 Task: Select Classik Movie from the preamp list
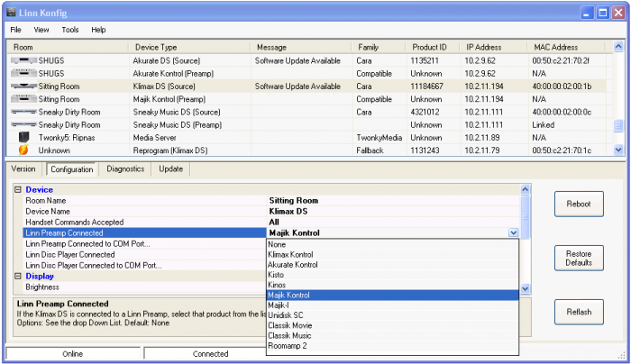pos(392,325)
